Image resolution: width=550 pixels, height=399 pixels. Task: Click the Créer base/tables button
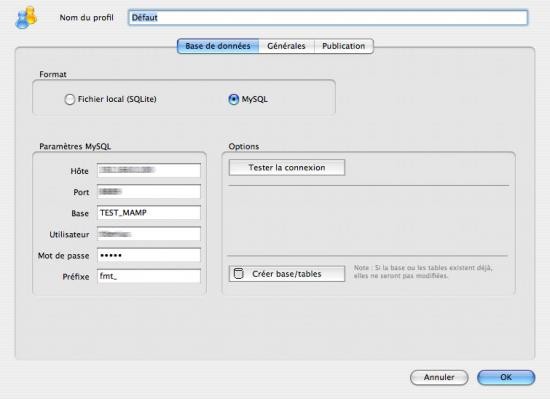(x=287, y=274)
